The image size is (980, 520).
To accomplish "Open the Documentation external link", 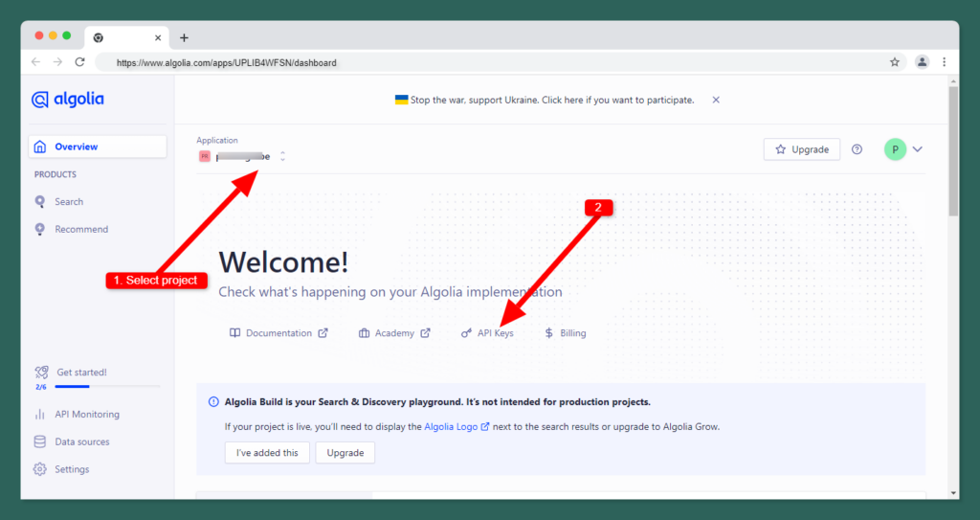I will [278, 333].
